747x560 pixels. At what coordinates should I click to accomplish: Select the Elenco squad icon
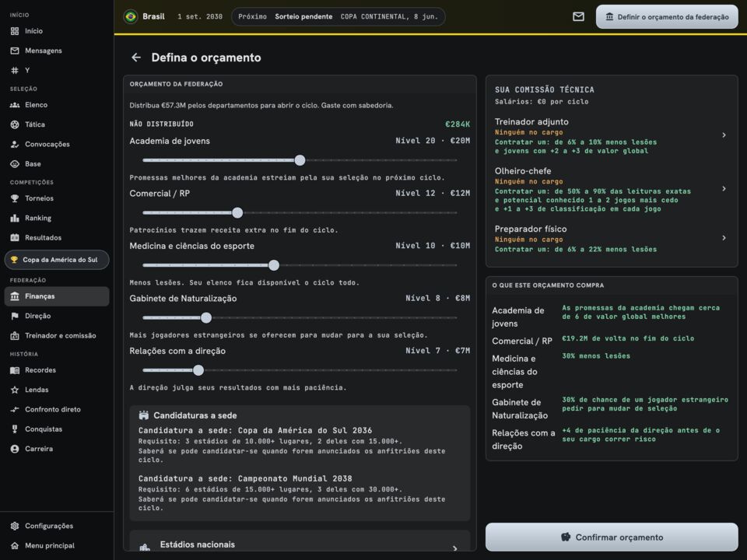tap(15, 105)
